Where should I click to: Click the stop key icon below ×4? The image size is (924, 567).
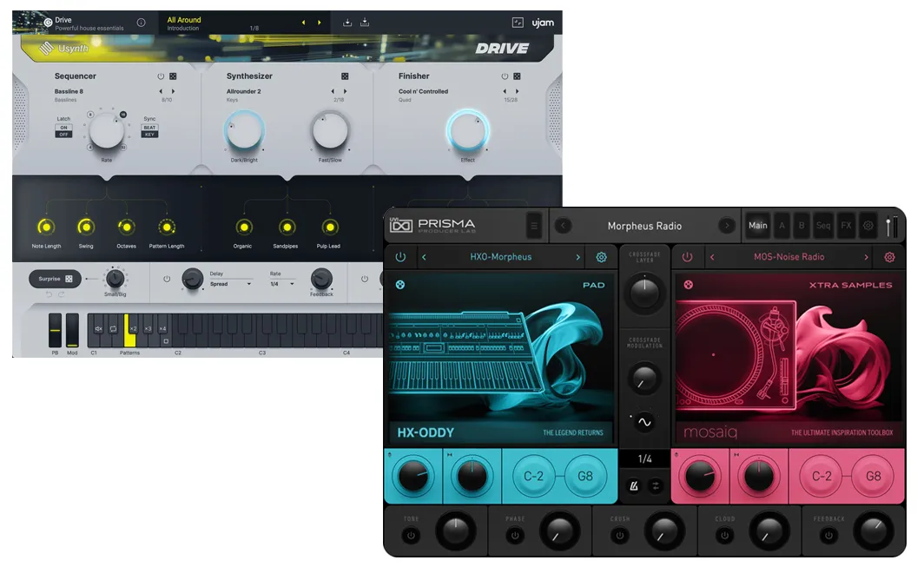coord(166,341)
